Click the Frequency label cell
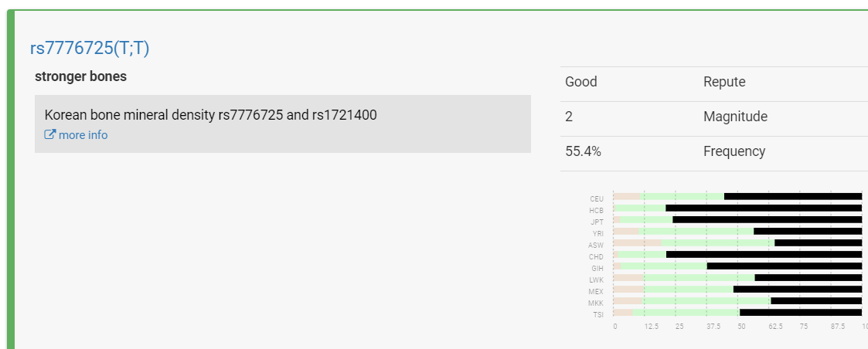The height and width of the screenshot is (349, 868). pos(734,151)
